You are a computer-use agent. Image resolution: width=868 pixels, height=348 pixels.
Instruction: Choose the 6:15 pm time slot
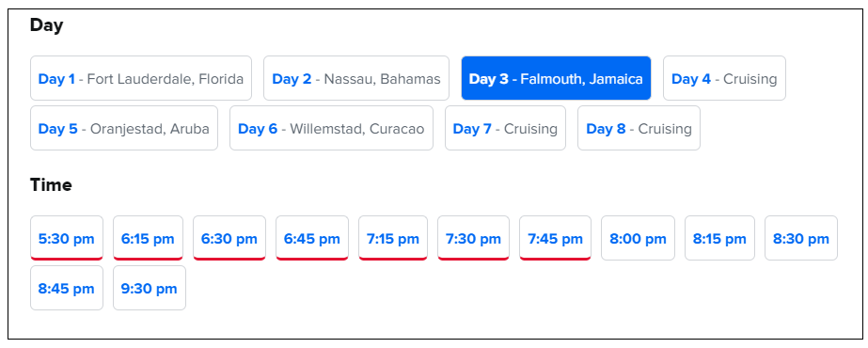pyautogui.click(x=148, y=238)
